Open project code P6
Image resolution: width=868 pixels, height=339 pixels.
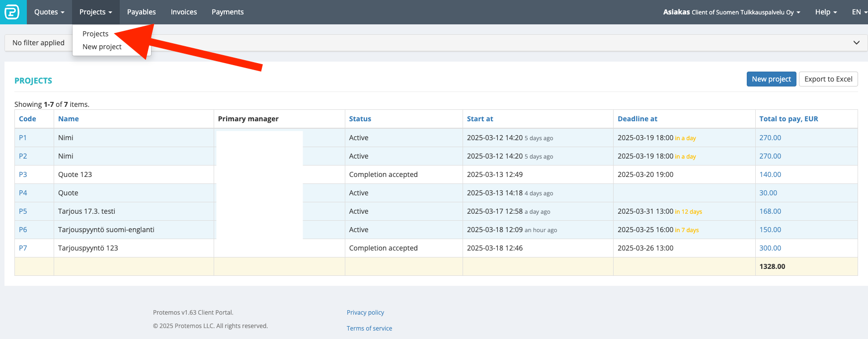click(23, 230)
